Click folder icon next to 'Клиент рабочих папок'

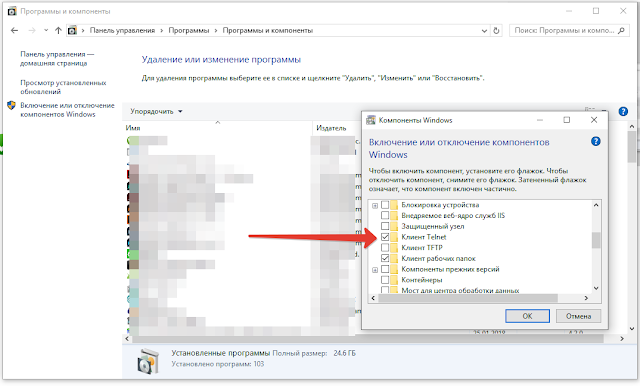click(x=394, y=258)
